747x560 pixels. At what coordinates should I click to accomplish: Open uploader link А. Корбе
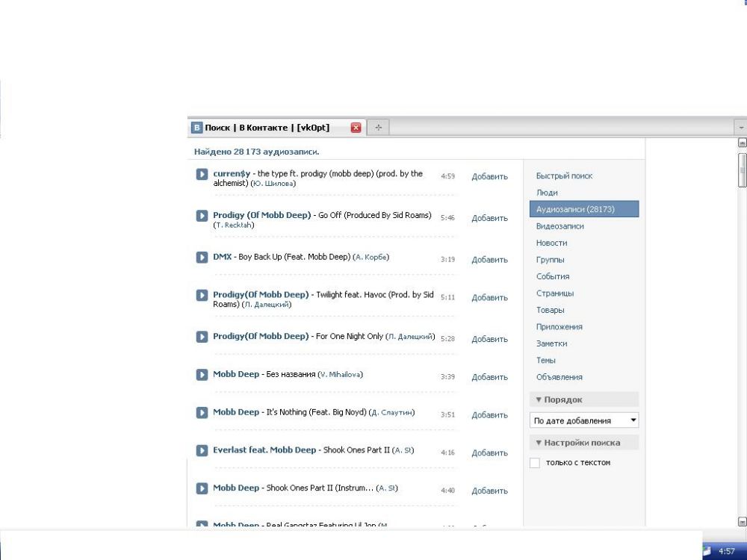(x=371, y=257)
